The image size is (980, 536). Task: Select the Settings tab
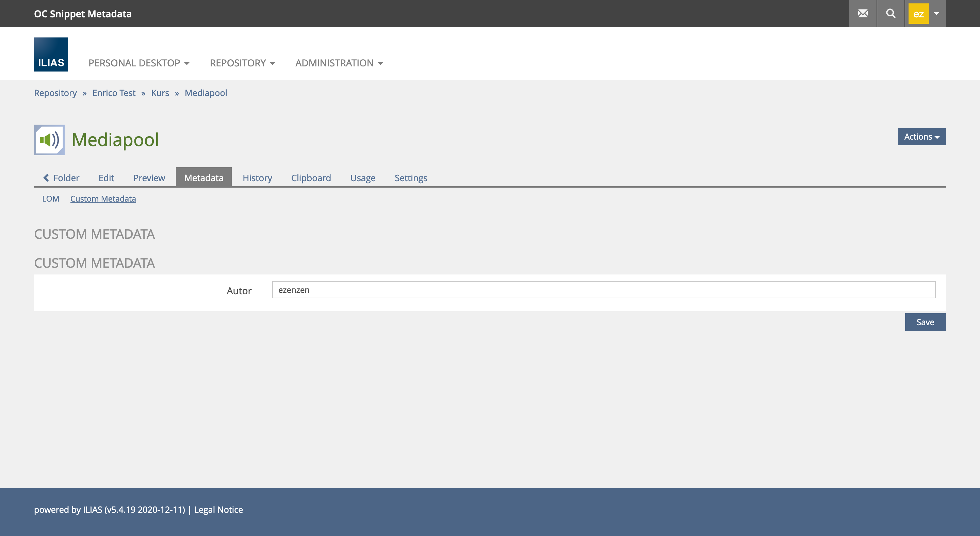[x=410, y=178]
